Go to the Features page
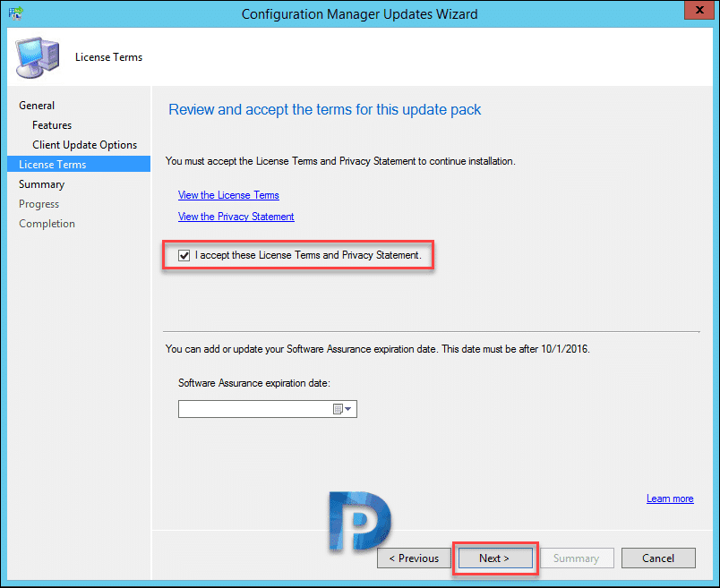 coord(52,125)
